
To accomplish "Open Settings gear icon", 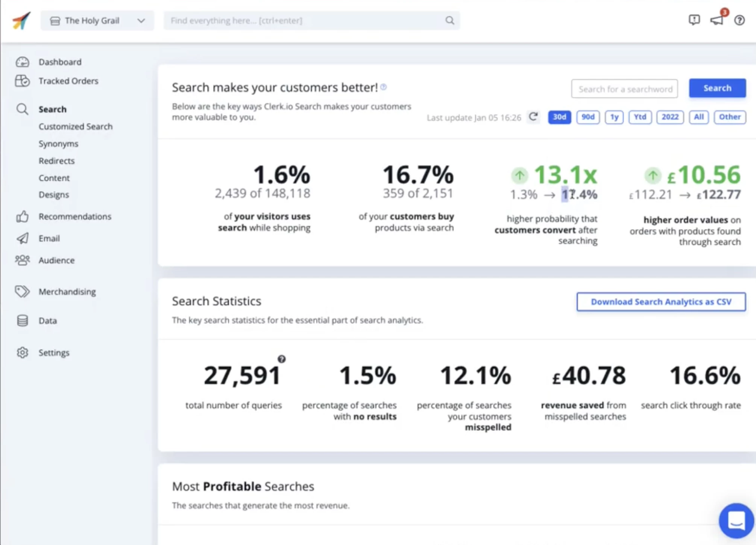I will [x=22, y=353].
